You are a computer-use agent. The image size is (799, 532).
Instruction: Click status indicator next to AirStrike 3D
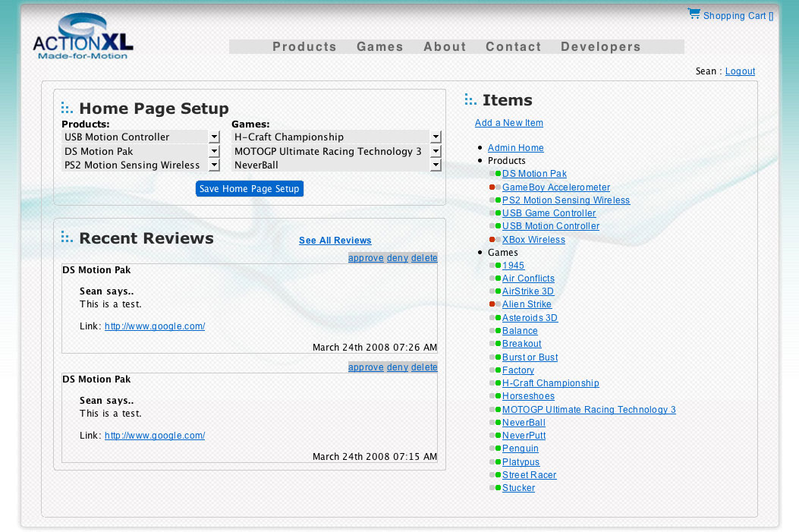495,291
